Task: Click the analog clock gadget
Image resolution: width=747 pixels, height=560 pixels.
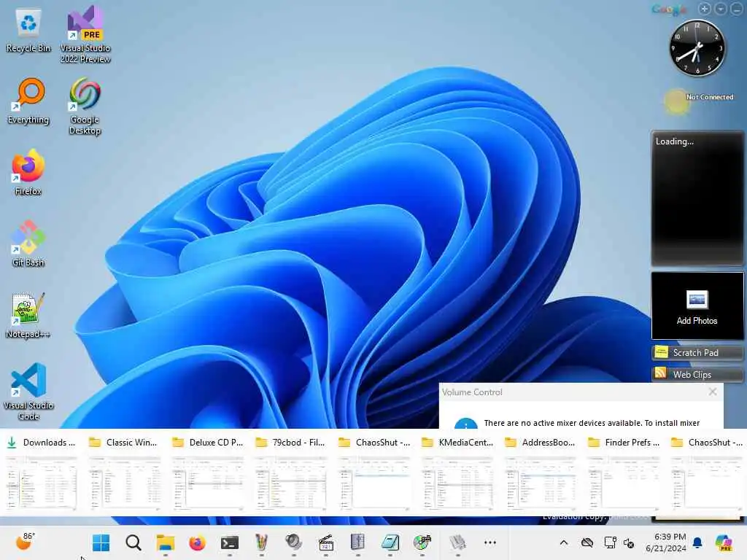Action: coord(697,47)
